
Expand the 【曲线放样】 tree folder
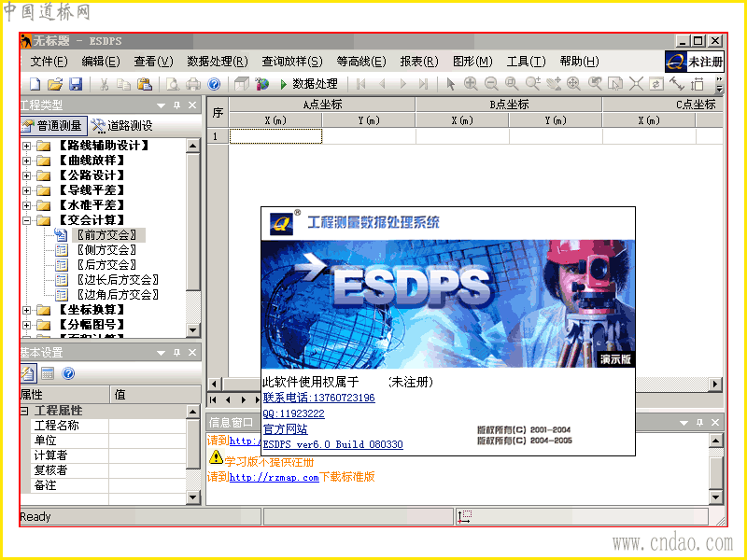point(27,161)
